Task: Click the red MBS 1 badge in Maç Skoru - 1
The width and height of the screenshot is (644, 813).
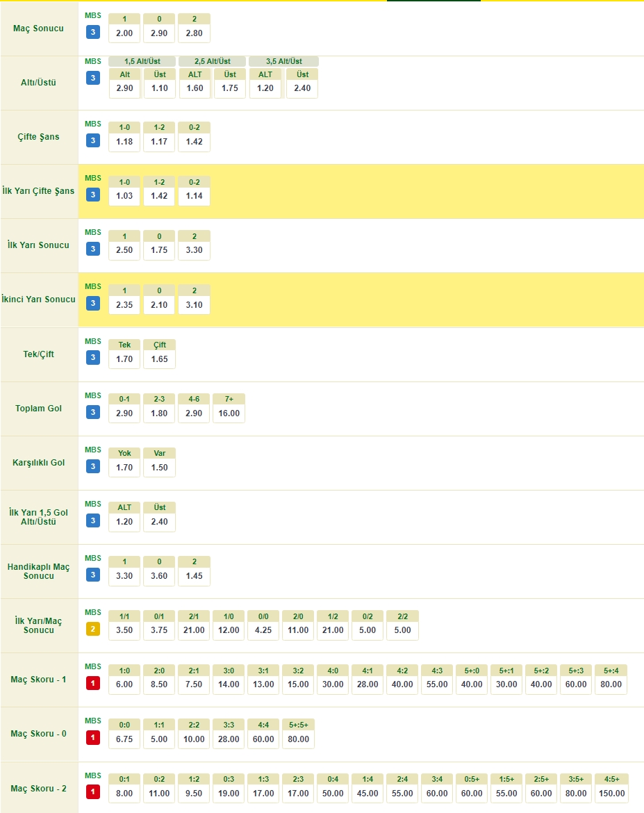Action: [93, 683]
